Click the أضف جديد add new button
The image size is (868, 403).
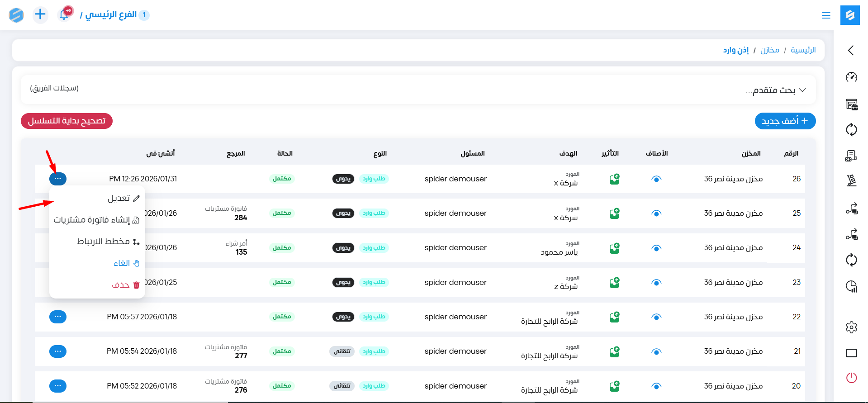click(x=785, y=121)
